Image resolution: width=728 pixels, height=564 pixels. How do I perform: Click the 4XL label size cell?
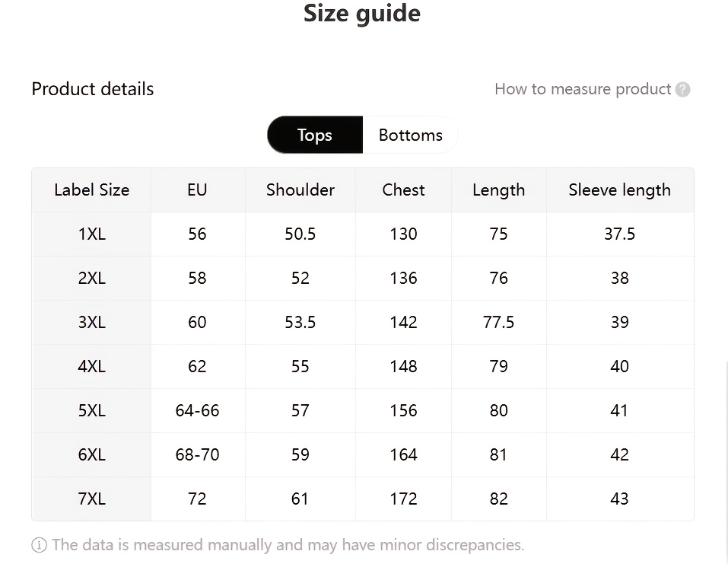pyautogui.click(x=91, y=366)
